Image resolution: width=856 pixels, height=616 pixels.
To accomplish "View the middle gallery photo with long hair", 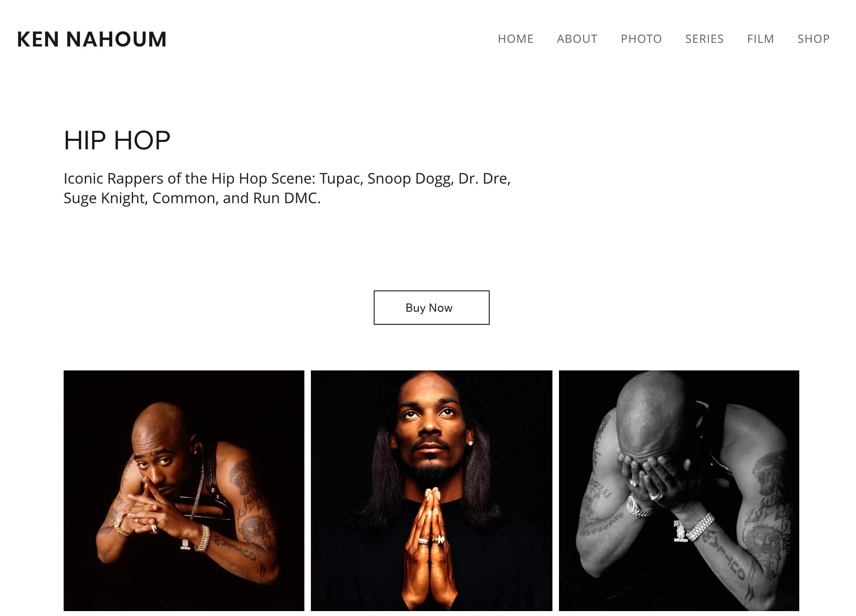I will [x=431, y=491].
